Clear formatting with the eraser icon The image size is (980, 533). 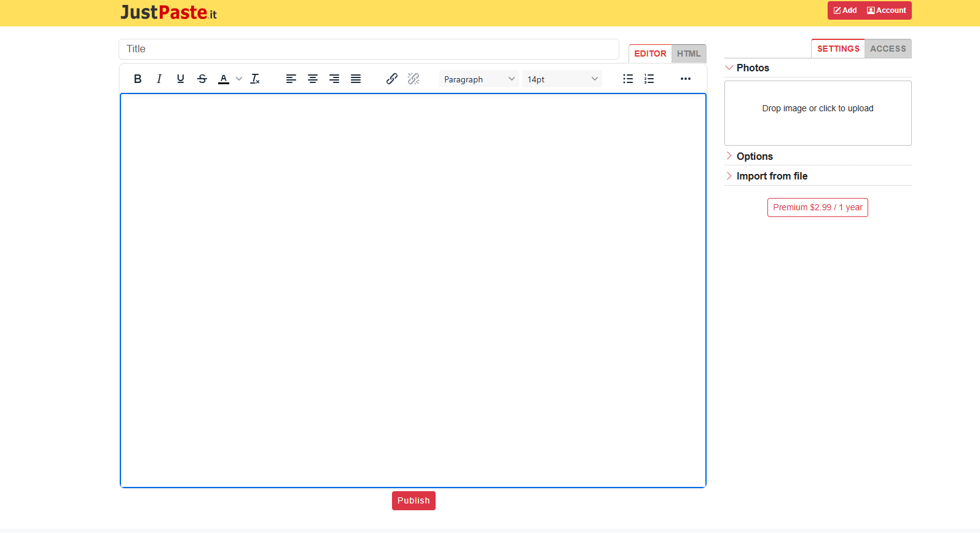(255, 79)
